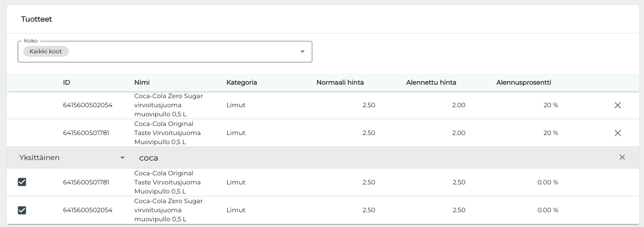This screenshot has width=644, height=227.
Task: Click the 20 % discount of selected Original Taste row
Action: tap(550, 133)
